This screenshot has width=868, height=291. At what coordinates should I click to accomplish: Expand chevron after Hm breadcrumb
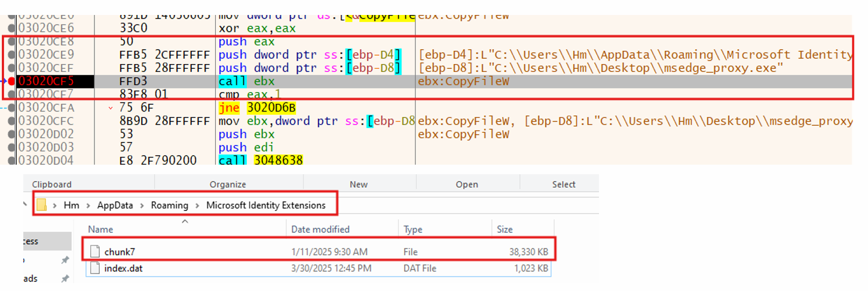point(89,205)
